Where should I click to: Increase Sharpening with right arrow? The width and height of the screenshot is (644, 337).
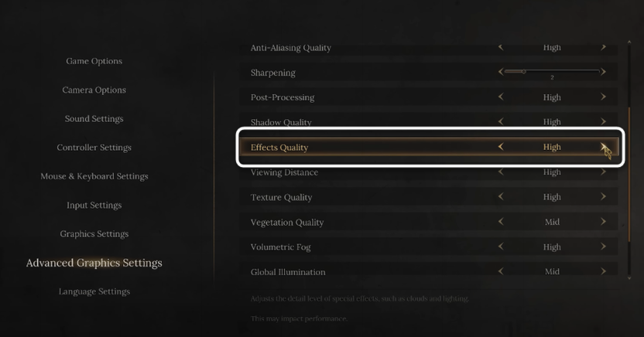tap(603, 72)
